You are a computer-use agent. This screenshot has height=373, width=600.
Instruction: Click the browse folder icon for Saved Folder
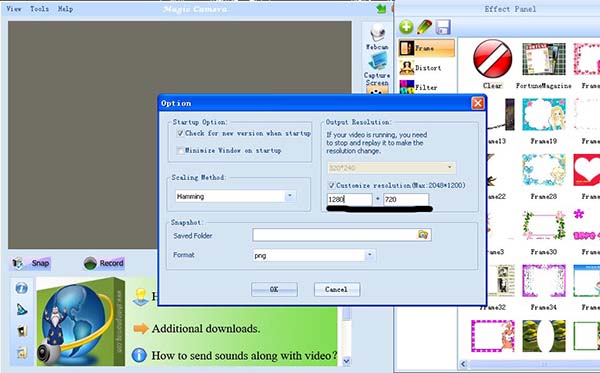click(x=423, y=235)
